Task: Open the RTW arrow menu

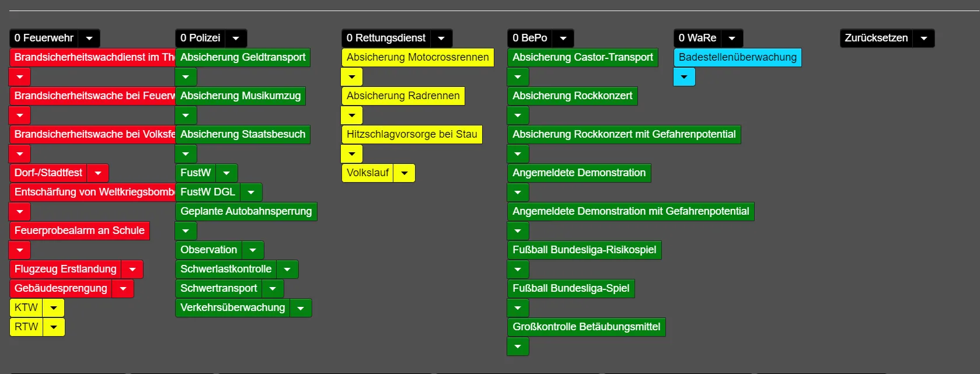Action: pyautogui.click(x=54, y=327)
